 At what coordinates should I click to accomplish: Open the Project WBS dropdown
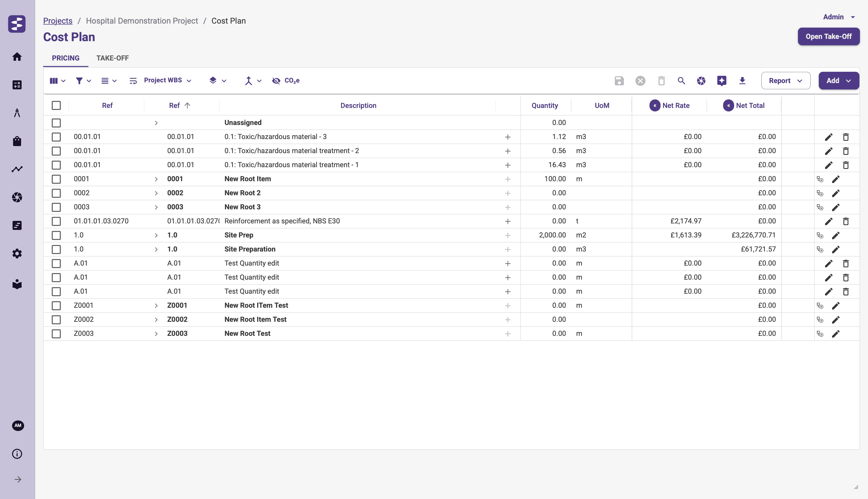(x=167, y=81)
